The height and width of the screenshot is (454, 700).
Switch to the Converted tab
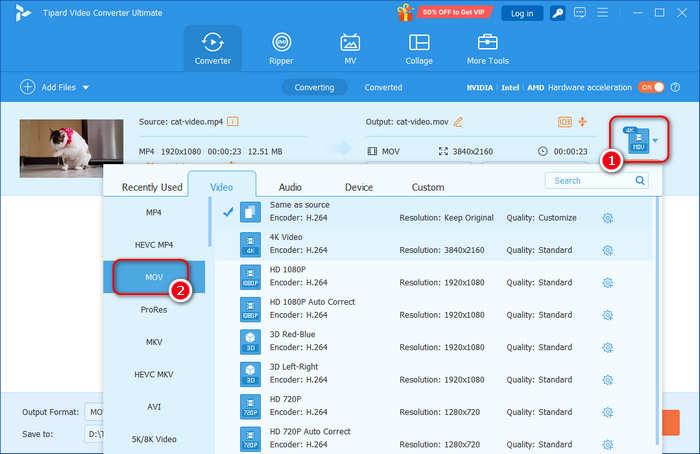(x=383, y=87)
